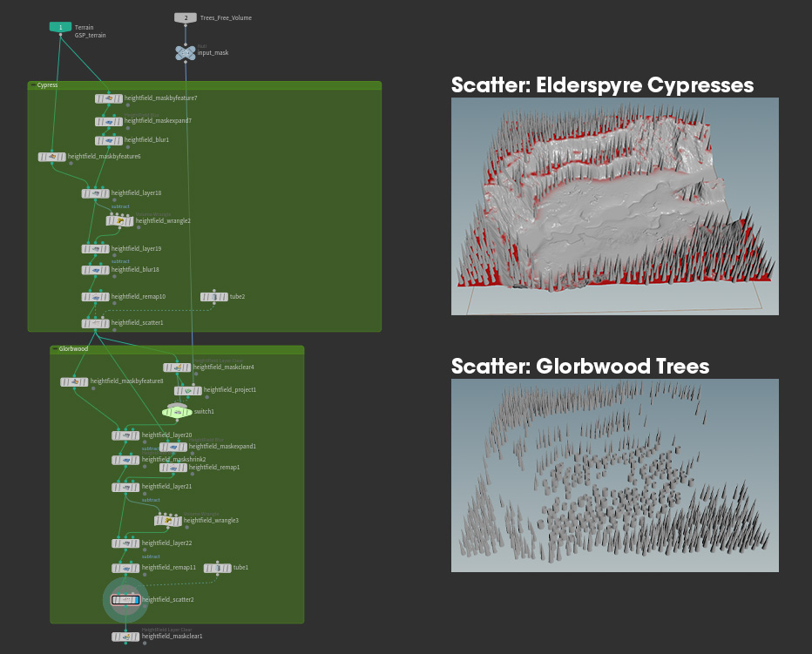The height and width of the screenshot is (654, 812).
Task: Select the heightfield_layer20 node icon
Action: 125,434
